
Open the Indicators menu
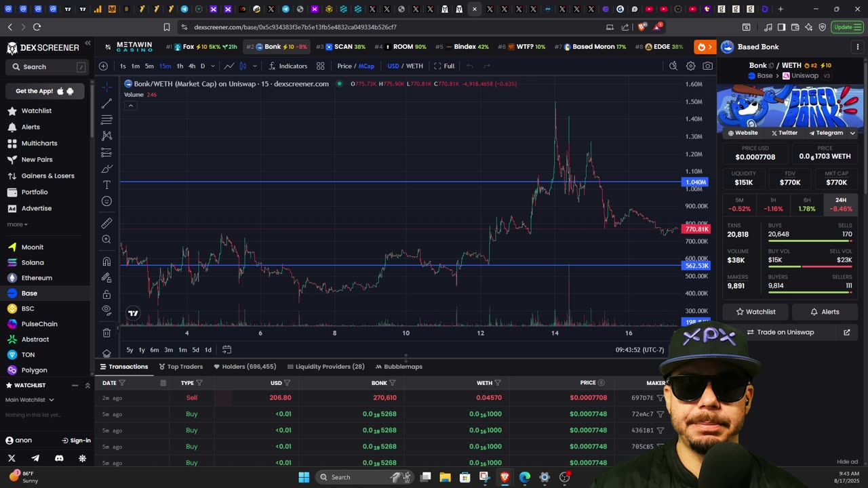288,66
